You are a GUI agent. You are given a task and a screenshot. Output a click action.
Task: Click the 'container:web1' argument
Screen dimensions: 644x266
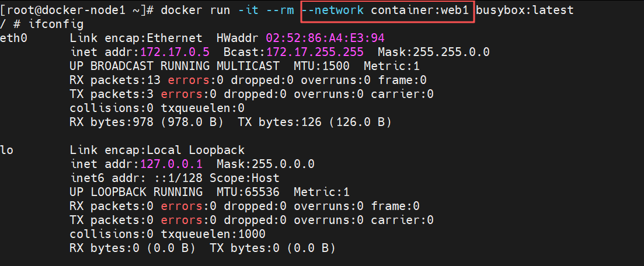(x=420, y=10)
